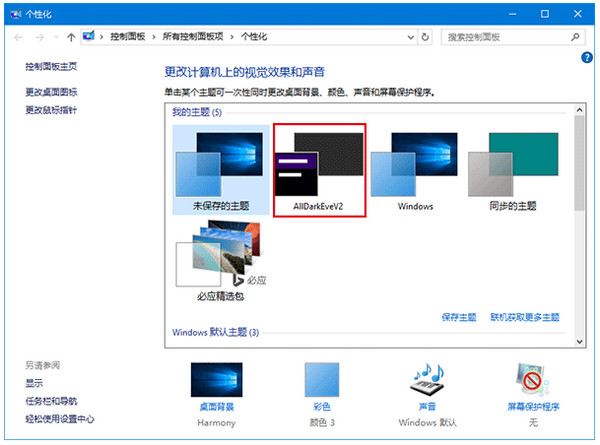Screen dimensions: 600x445
Task: Select the AllDarkEveV2 theme
Action: [320, 170]
